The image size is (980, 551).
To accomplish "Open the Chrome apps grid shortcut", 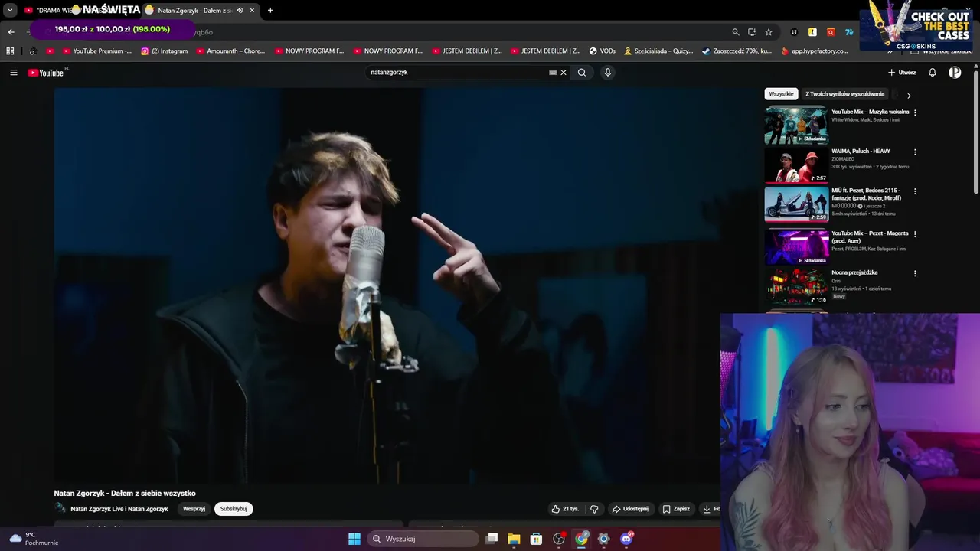I will coord(10,51).
